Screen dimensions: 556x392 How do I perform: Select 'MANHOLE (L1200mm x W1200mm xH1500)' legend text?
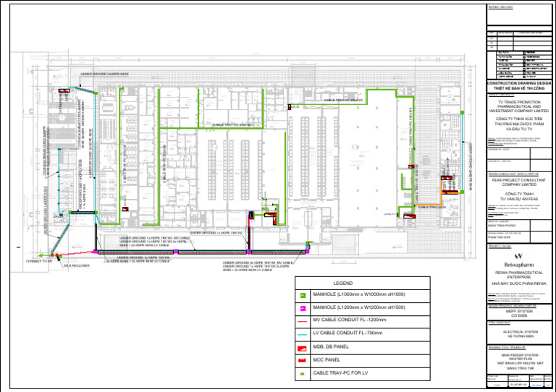[x=359, y=307]
